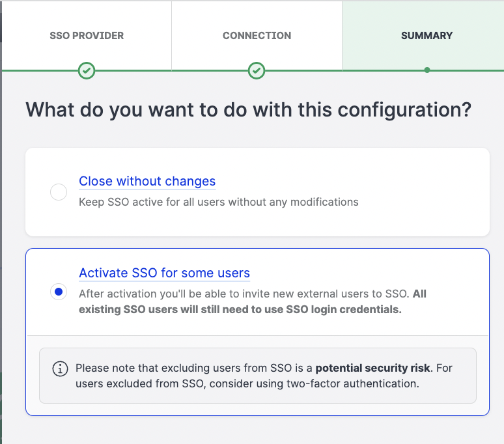Viewport: 504px width, 444px height.
Task: Click the Activate SSO for some users link
Action: 164,273
